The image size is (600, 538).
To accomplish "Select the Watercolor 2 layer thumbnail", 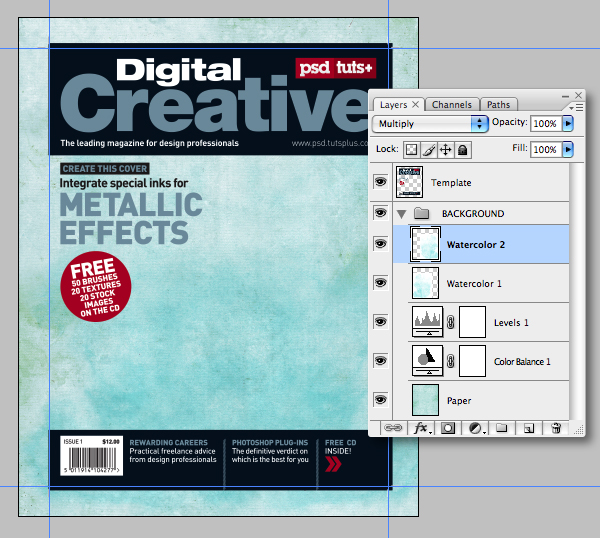I will click(x=425, y=244).
